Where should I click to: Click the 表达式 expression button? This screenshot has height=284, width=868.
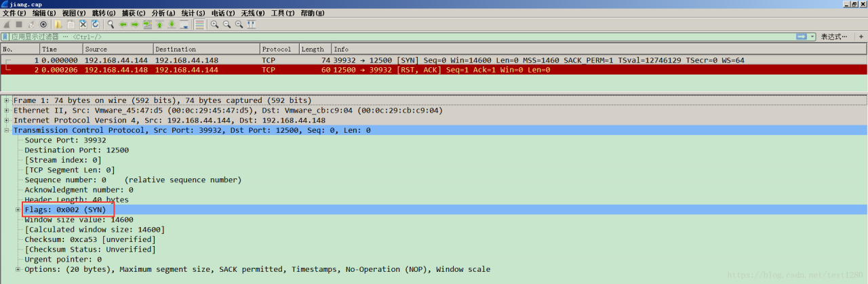(x=834, y=37)
